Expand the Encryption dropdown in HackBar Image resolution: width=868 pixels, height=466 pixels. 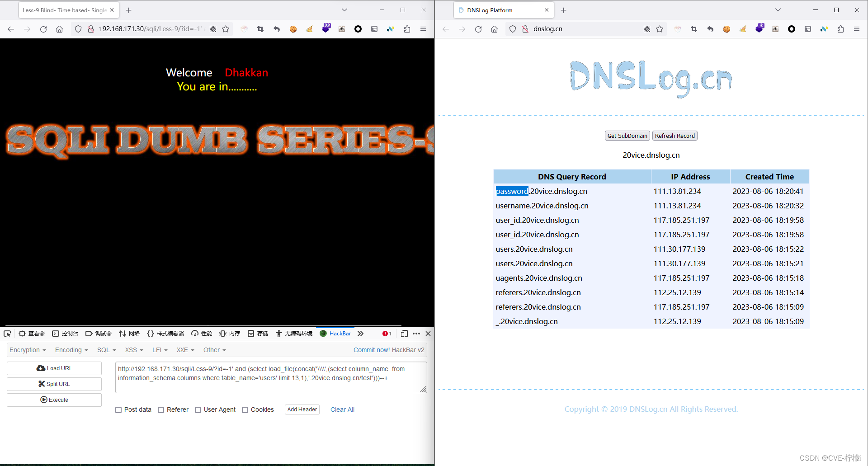pos(28,350)
